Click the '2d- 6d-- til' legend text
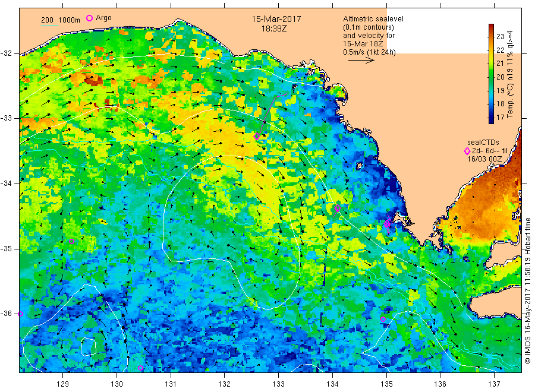This screenshot has width=535, height=392. [x=490, y=151]
